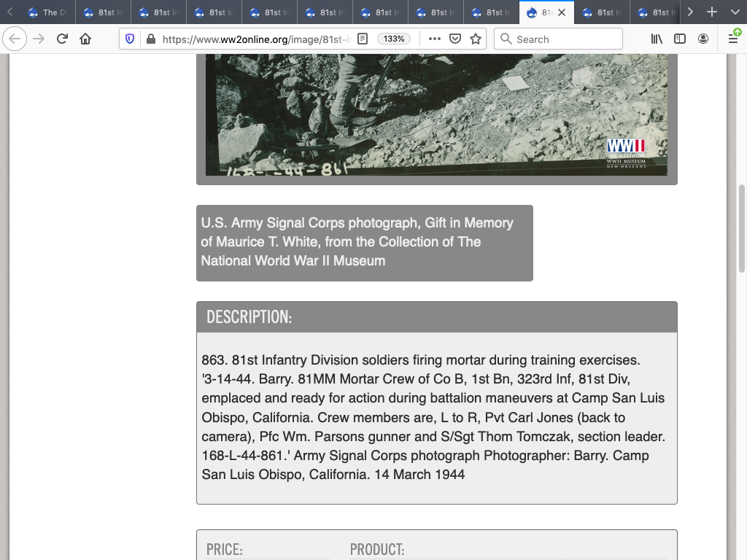This screenshot has height=560, width=747.
Task: Open a new tab with plus
Action: click(712, 12)
